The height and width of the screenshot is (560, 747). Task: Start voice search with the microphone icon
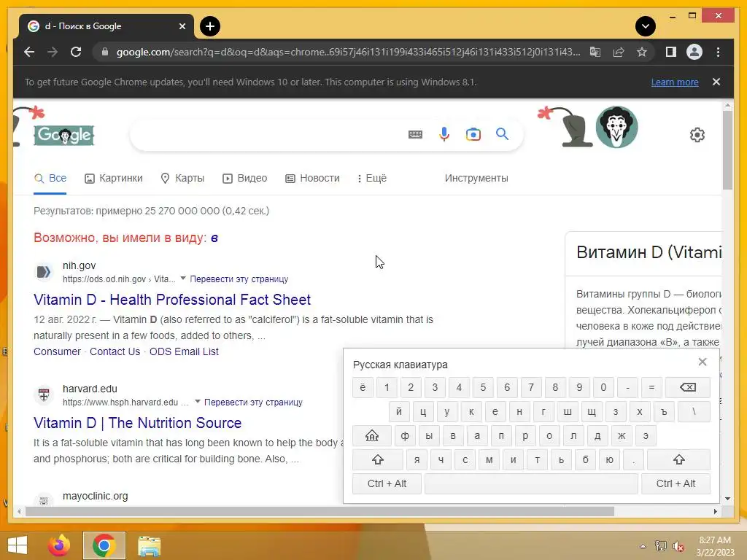tap(444, 135)
